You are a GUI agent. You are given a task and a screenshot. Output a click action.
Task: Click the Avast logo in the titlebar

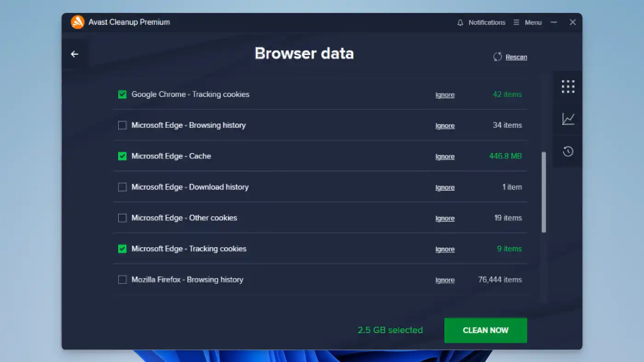pyautogui.click(x=77, y=22)
